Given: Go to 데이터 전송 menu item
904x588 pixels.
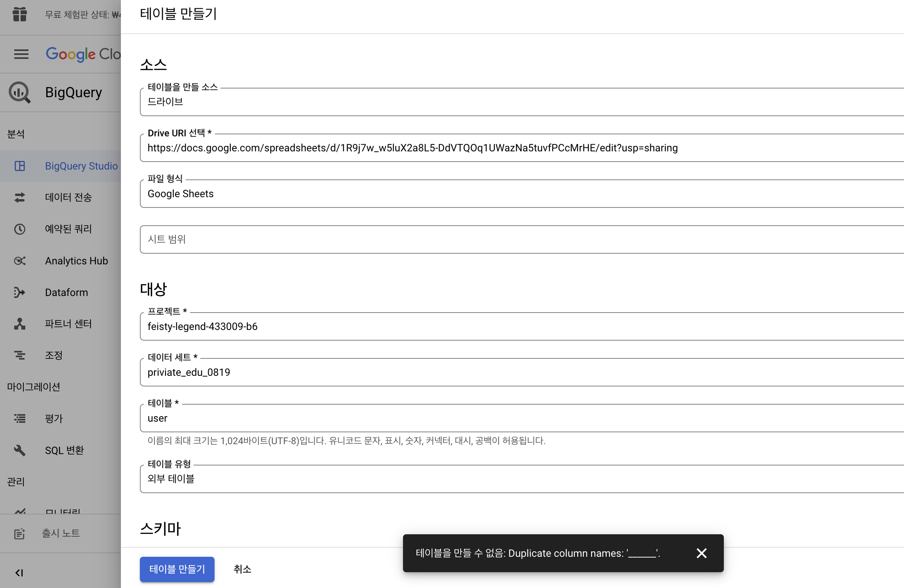Looking at the screenshot, I should point(60,197).
